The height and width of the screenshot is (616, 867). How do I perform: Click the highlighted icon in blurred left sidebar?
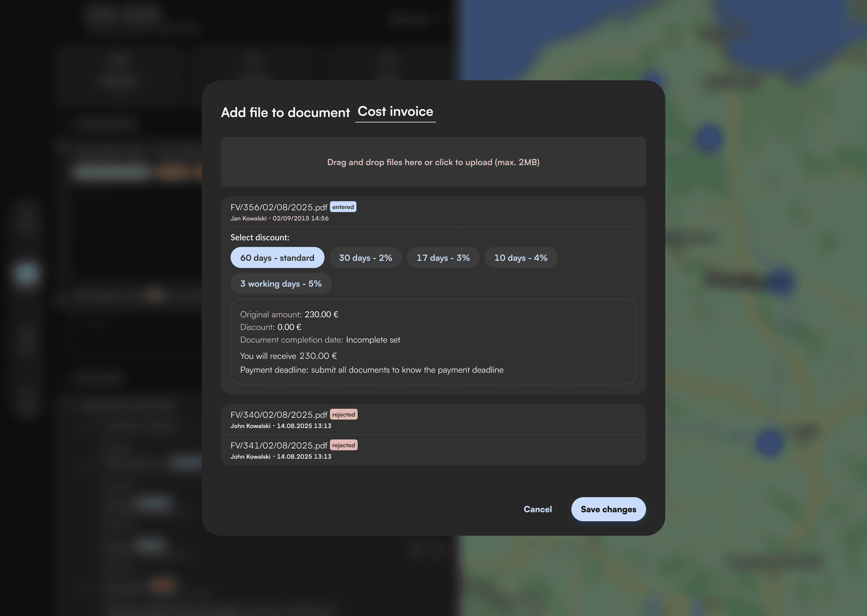point(26,273)
